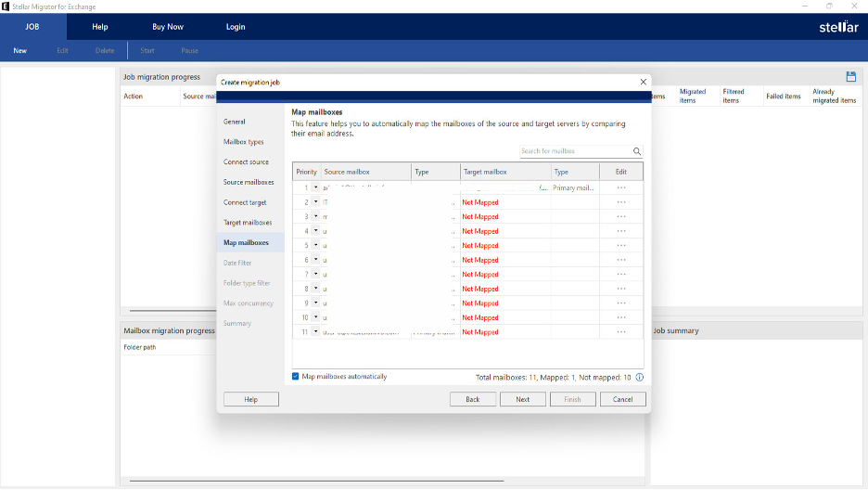Go to Source mailboxes step

click(x=249, y=182)
